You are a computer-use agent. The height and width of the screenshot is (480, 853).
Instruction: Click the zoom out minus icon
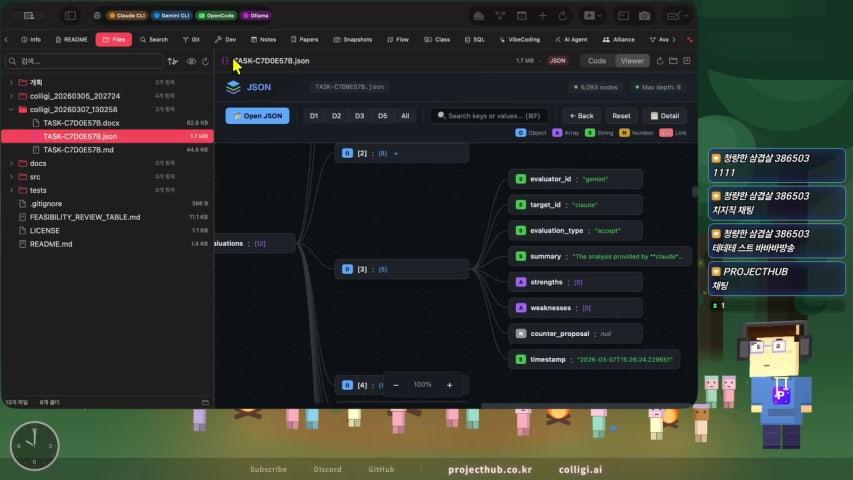[396, 385]
